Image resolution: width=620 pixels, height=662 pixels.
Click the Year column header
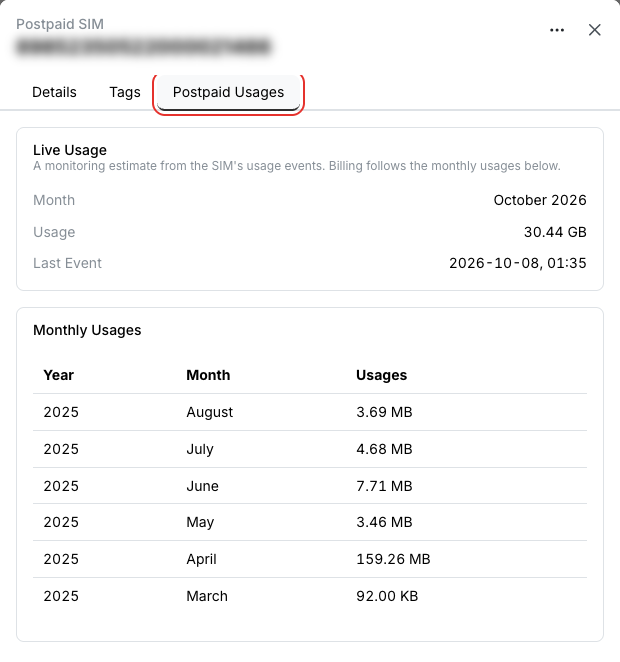pos(59,375)
